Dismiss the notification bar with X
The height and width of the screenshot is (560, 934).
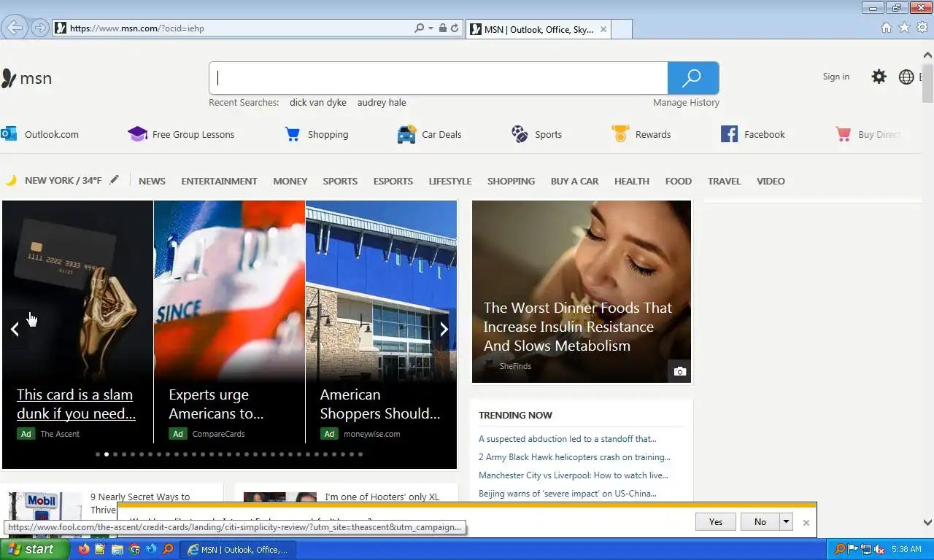806,522
